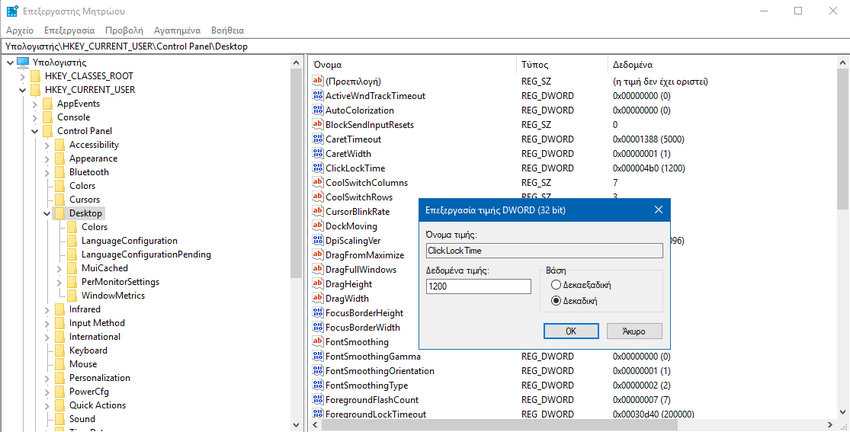Expand the HKEY_CLASSES_ROOT node
Screen dimensions: 850x432
click(23, 76)
